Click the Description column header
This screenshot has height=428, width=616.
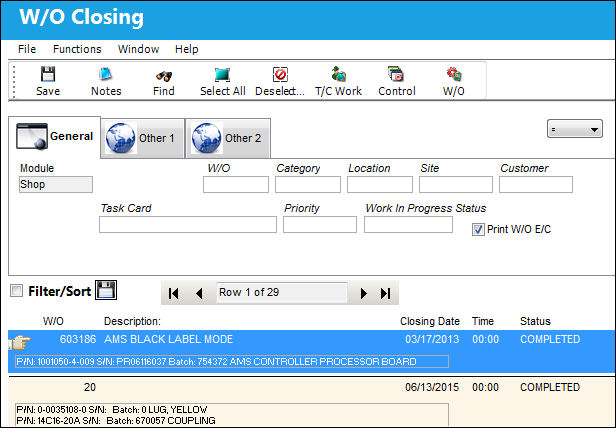(132, 321)
